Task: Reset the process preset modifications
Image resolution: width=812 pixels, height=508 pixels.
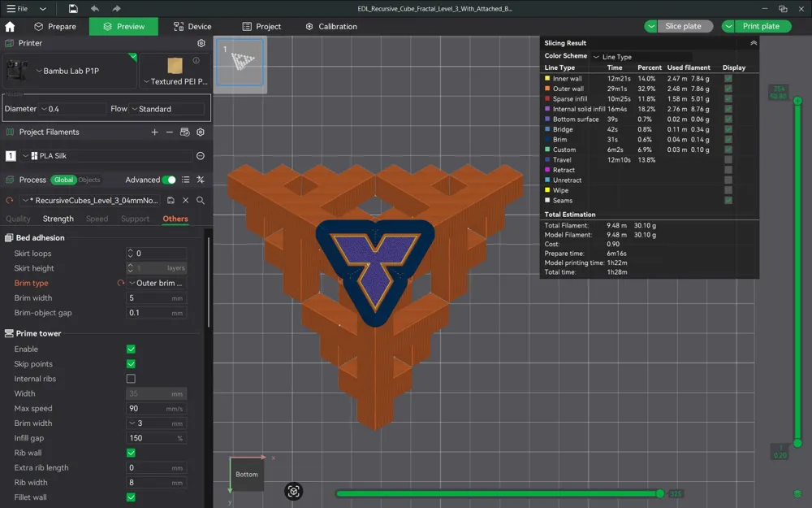Action: 9,200
